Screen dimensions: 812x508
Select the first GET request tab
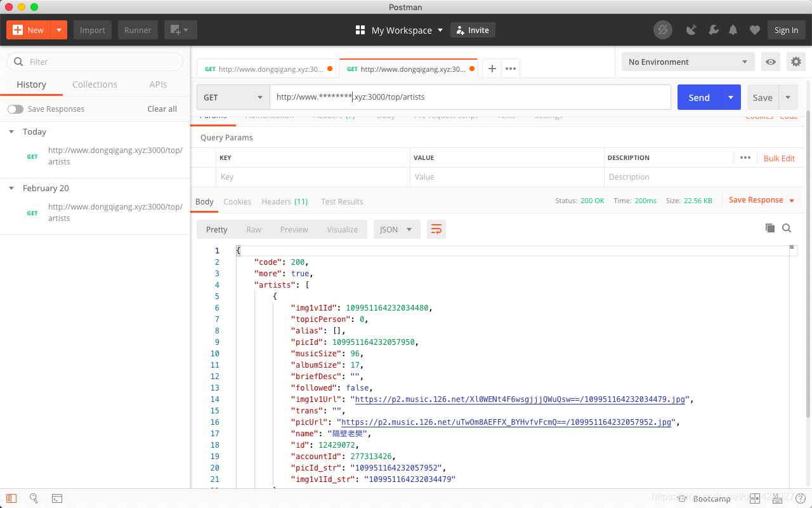pyautogui.click(x=268, y=69)
